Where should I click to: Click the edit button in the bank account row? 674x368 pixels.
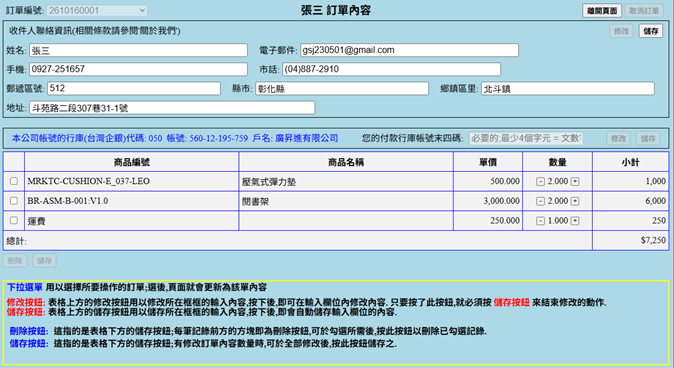[619, 138]
